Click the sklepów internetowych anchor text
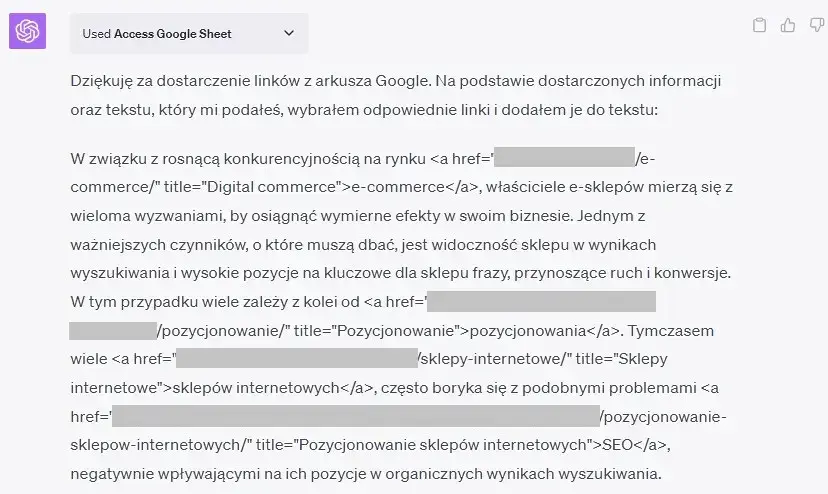 pyautogui.click(x=252, y=387)
